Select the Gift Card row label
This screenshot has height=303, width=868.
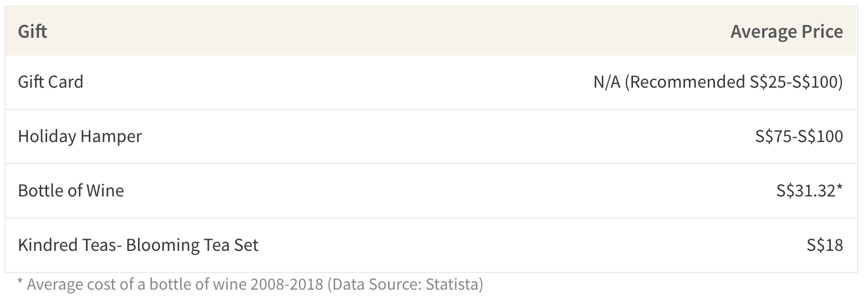[50, 82]
